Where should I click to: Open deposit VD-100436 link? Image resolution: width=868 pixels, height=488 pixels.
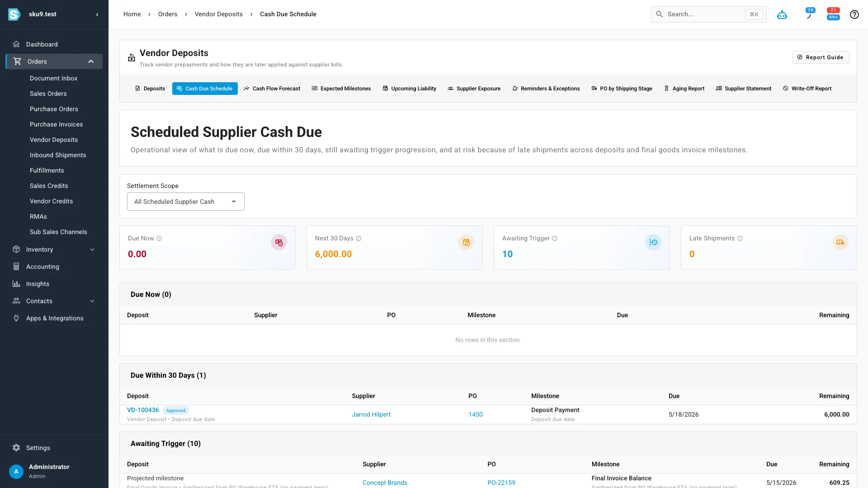[x=143, y=410]
